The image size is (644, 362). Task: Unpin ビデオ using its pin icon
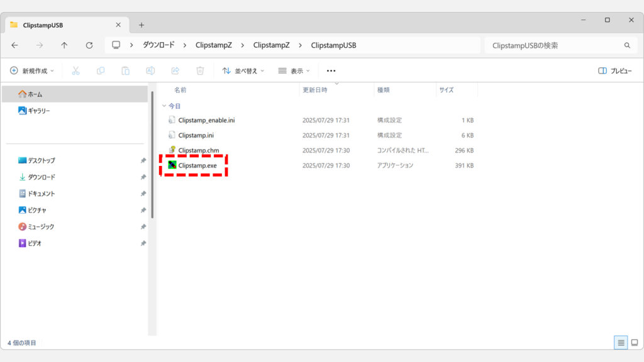point(143,243)
